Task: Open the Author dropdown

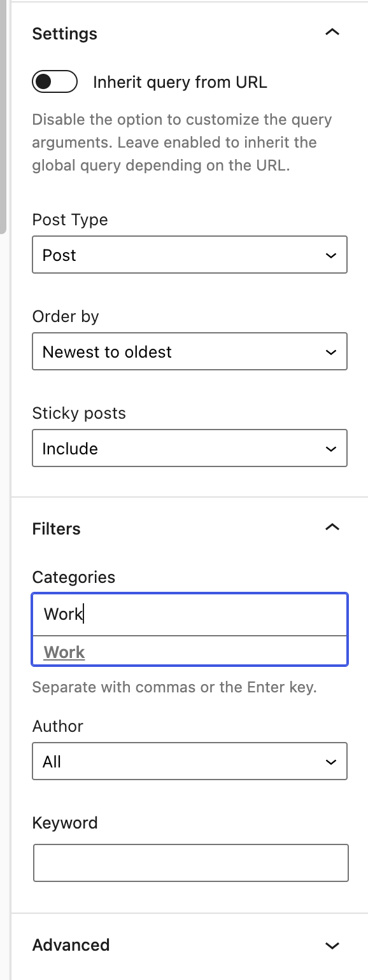Action: pyautogui.click(x=190, y=761)
